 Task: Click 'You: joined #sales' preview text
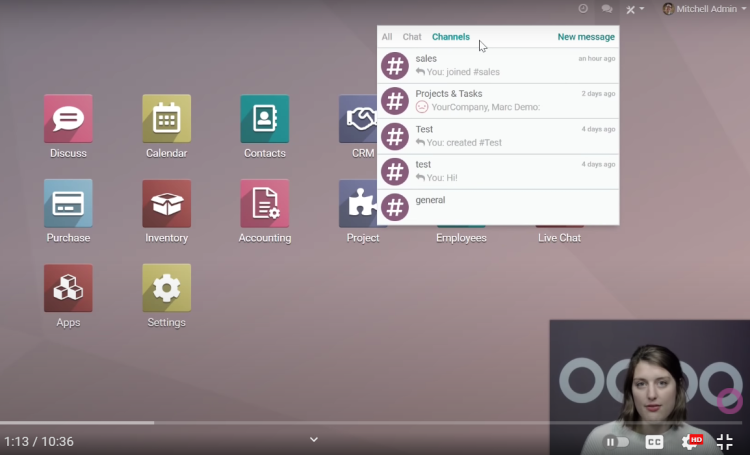463,72
